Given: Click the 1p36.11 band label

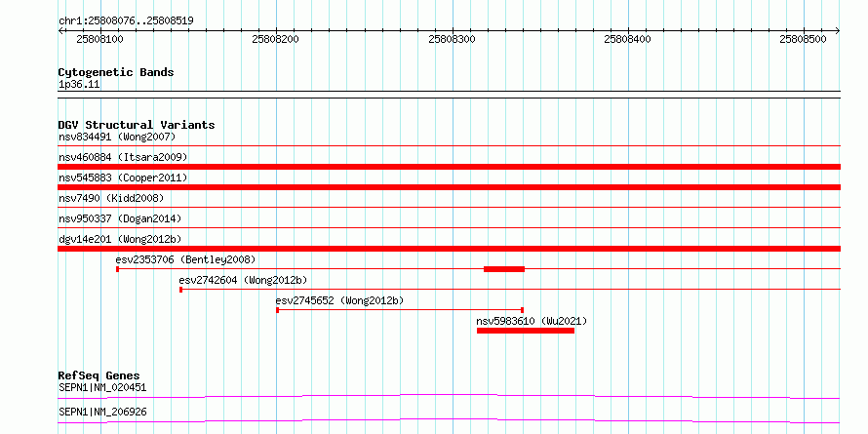Looking at the screenshot, I should [x=79, y=85].
